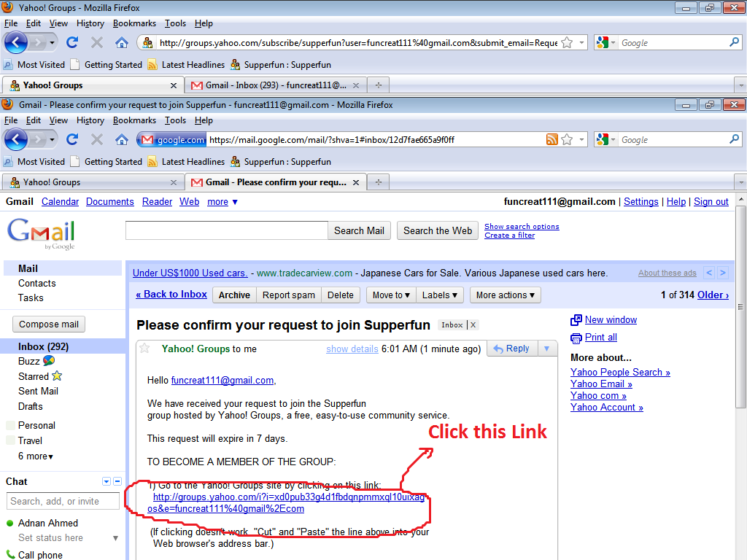747x560 pixels.
Task: Switch to Yahoo! Groups tab in Gmail window
Action: (x=92, y=182)
